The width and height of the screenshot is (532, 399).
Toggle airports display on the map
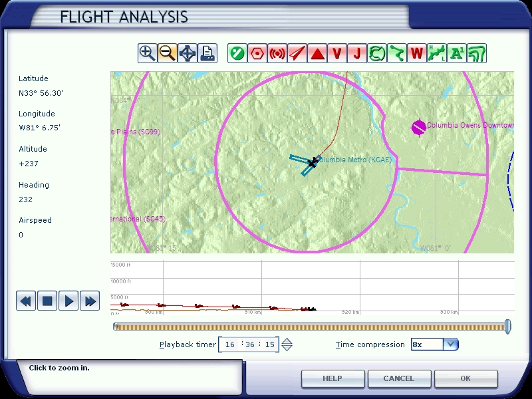tap(237, 53)
